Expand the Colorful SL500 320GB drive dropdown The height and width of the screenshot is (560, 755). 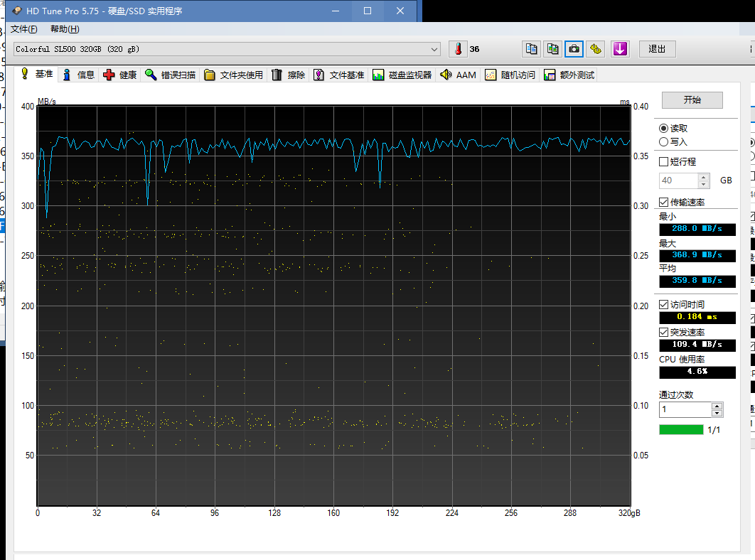[434, 49]
